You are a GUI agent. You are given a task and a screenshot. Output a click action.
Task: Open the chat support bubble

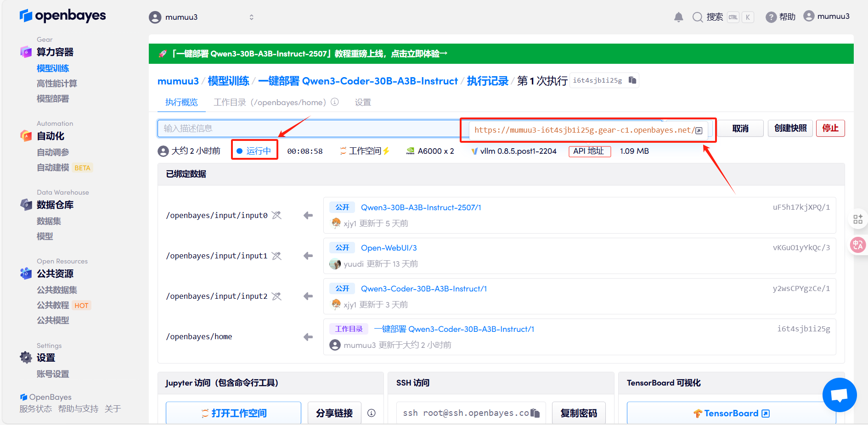(x=840, y=395)
